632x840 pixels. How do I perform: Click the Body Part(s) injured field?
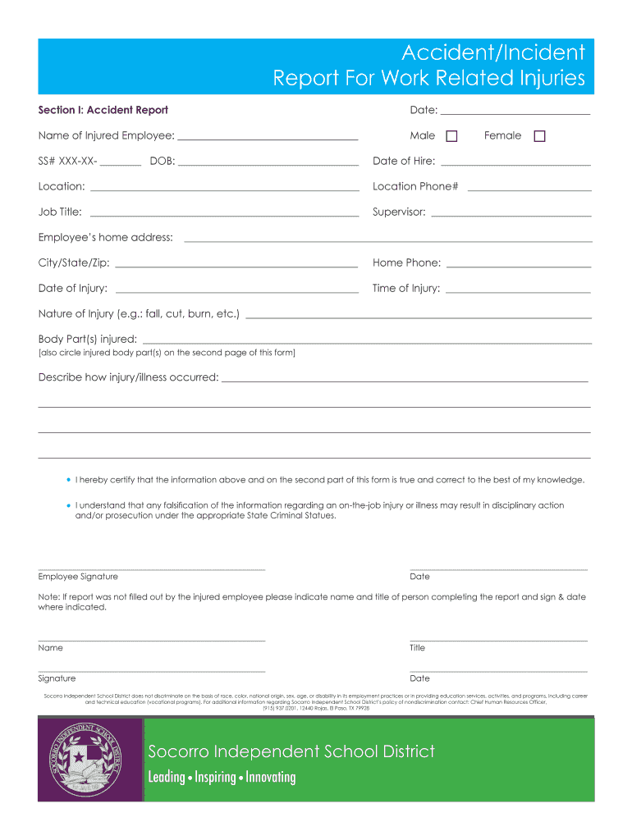(x=368, y=339)
